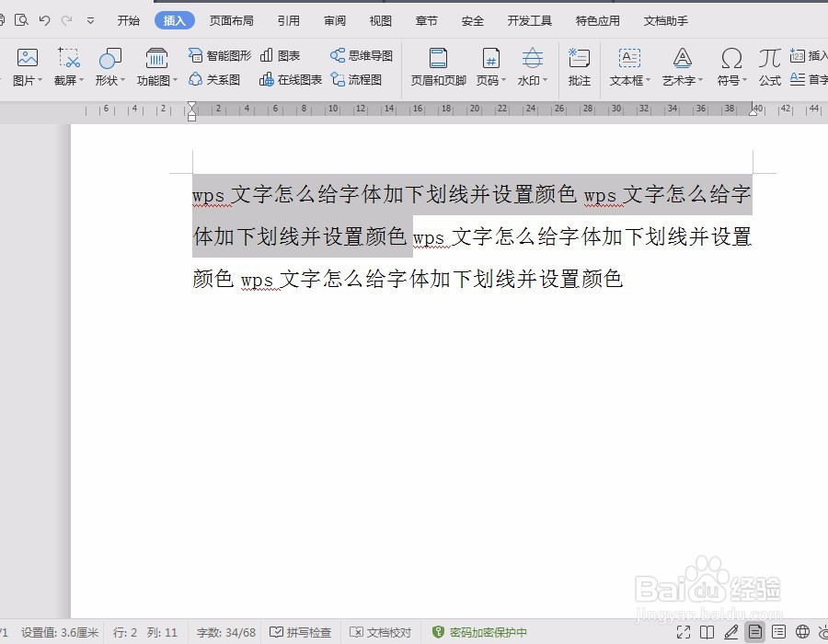Viewport: 828px width, 644px height.
Task: Insert an online chart (在线图表)
Action: (291, 80)
